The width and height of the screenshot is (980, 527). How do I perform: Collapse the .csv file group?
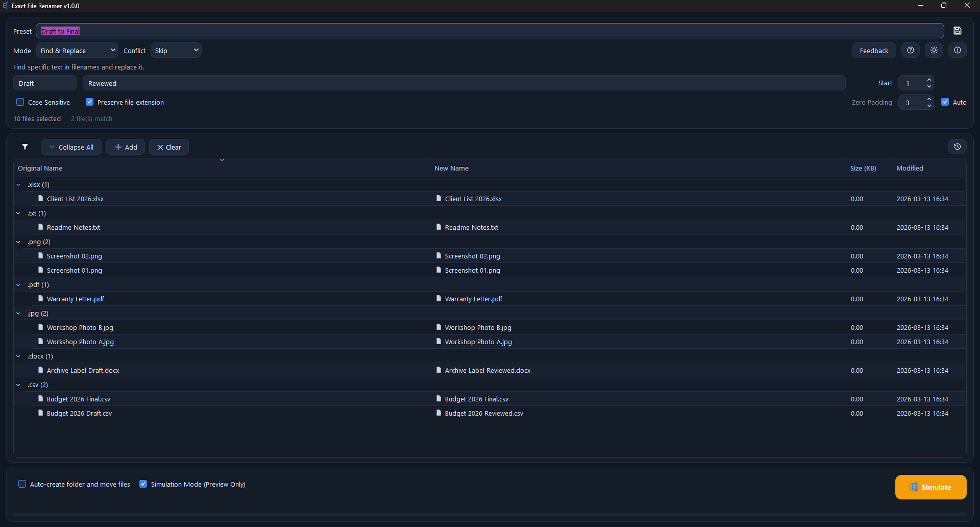[18, 385]
